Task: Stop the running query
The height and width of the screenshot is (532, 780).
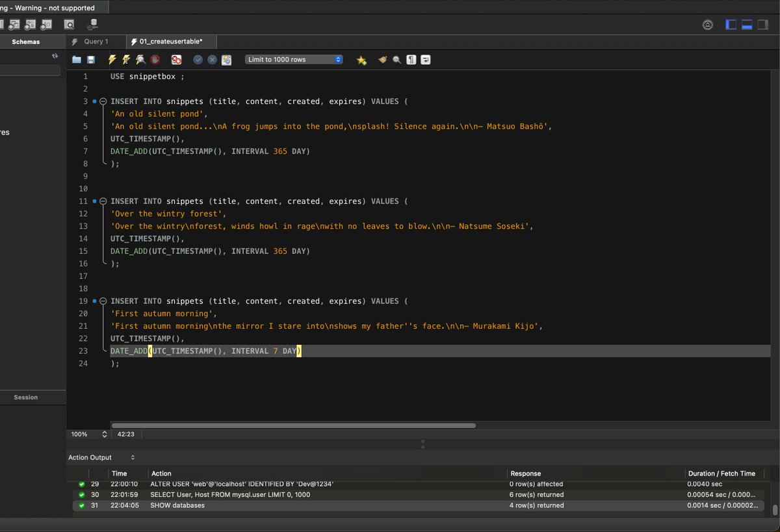Action: pyautogui.click(x=155, y=60)
